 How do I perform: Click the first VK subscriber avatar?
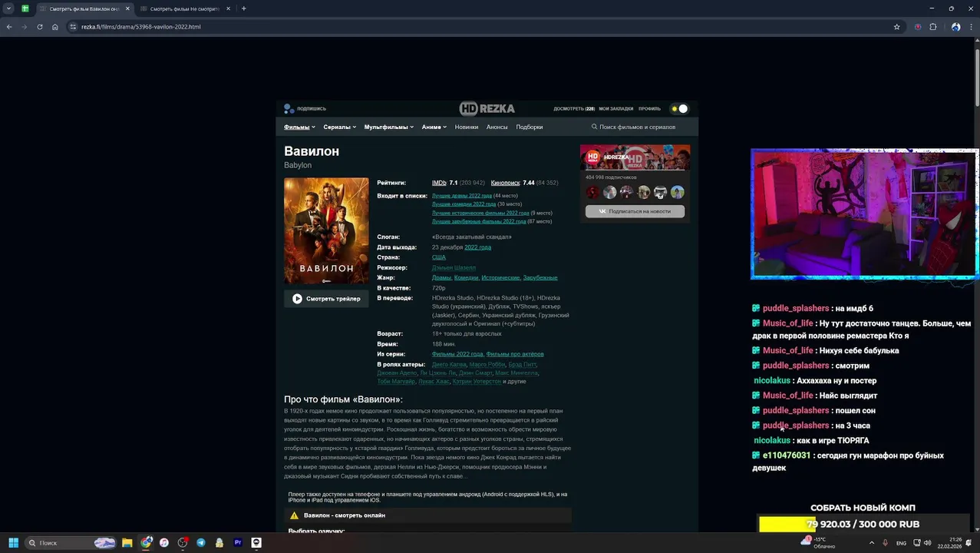coord(592,192)
